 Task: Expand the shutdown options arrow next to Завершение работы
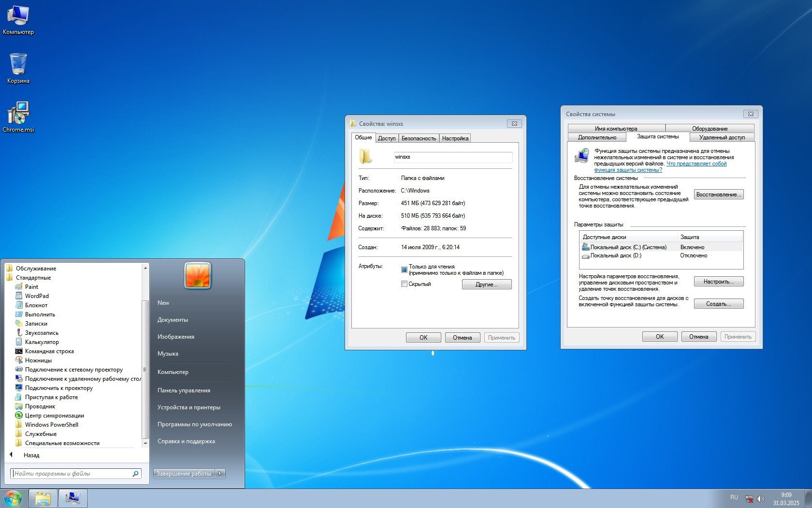pyautogui.click(x=220, y=474)
